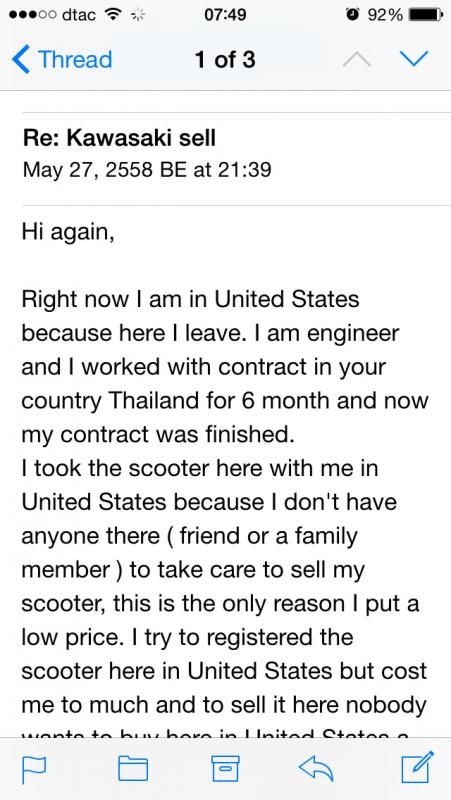
Task: Tap the back chevron beside Thread
Action: tap(20, 59)
